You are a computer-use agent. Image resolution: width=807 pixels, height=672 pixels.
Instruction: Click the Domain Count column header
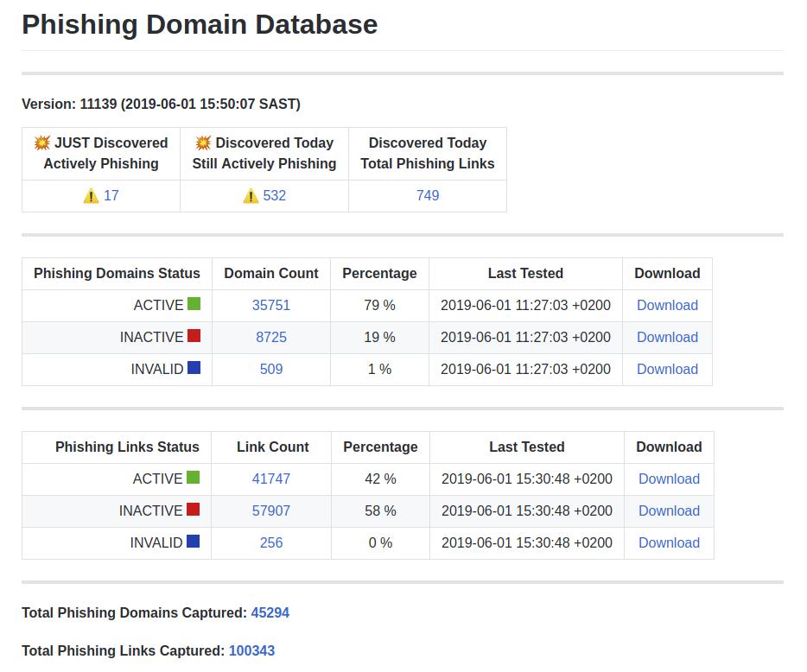click(x=271, y=273)
